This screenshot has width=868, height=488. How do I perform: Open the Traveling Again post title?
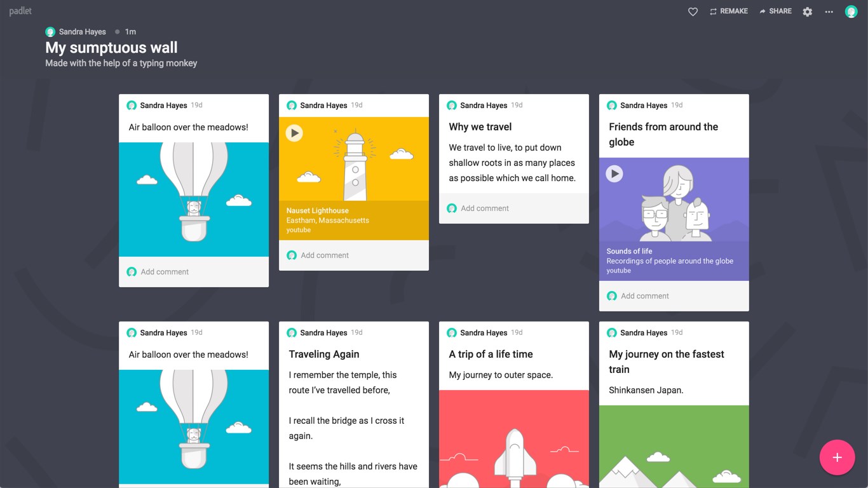click(324, 354)
